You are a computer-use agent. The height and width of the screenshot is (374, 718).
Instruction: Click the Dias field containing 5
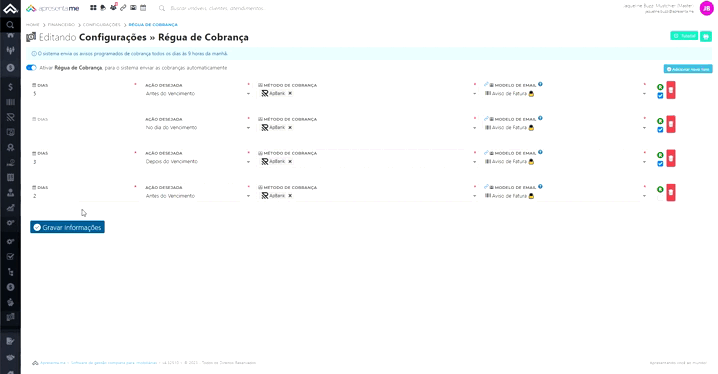pos(85,94)
